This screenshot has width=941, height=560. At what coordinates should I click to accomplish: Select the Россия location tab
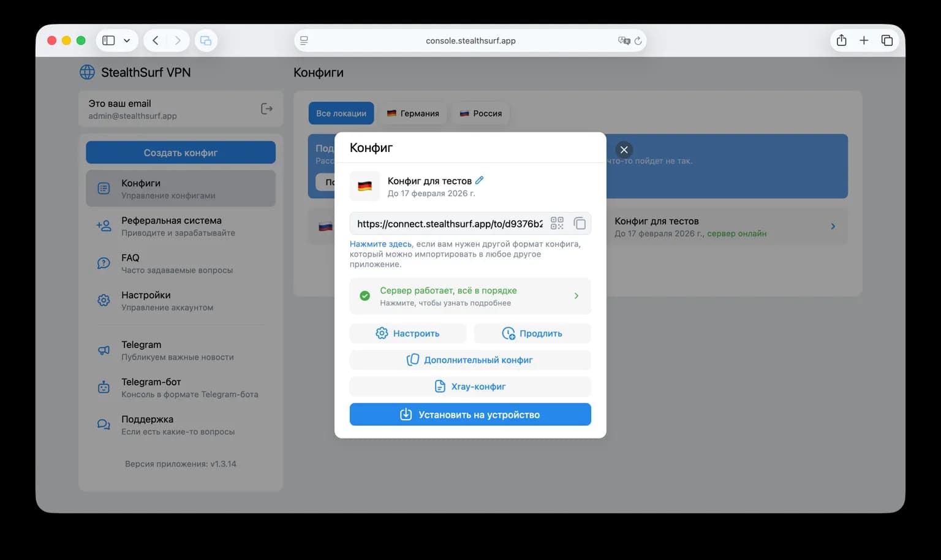(x=481, y=113)
